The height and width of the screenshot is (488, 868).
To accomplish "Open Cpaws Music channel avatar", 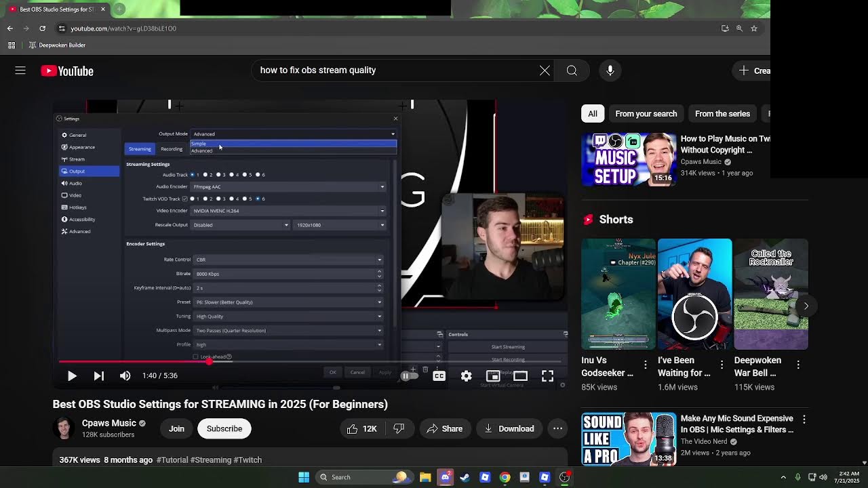I will tap(64, 428).
